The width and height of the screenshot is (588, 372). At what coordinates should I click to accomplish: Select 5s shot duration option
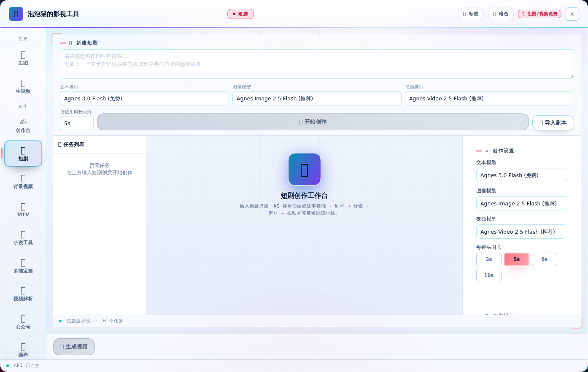(x=517, y=259)
